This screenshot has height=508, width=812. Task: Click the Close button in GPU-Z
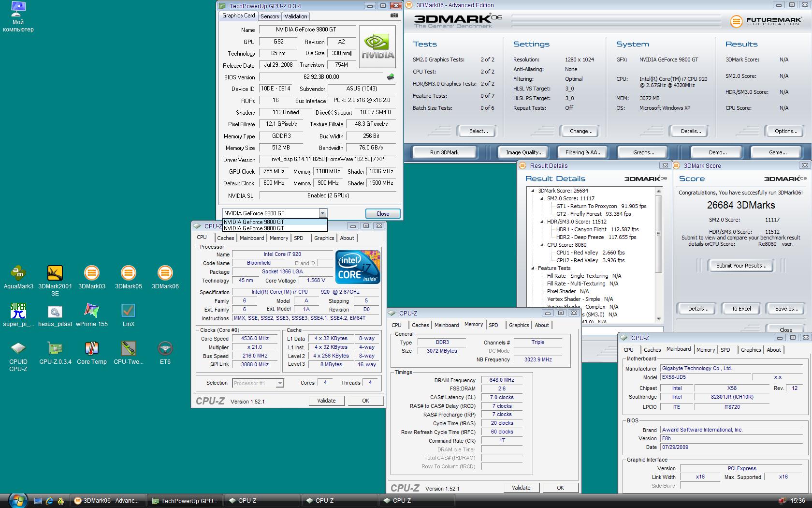pyautogui.click(x=383, y=214)
